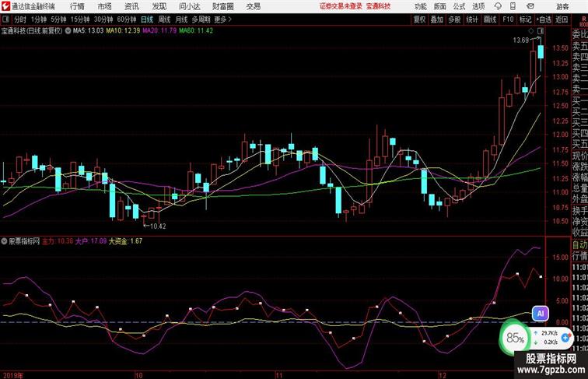Switch to 15分钟 chart period

[x=80, y=19]
